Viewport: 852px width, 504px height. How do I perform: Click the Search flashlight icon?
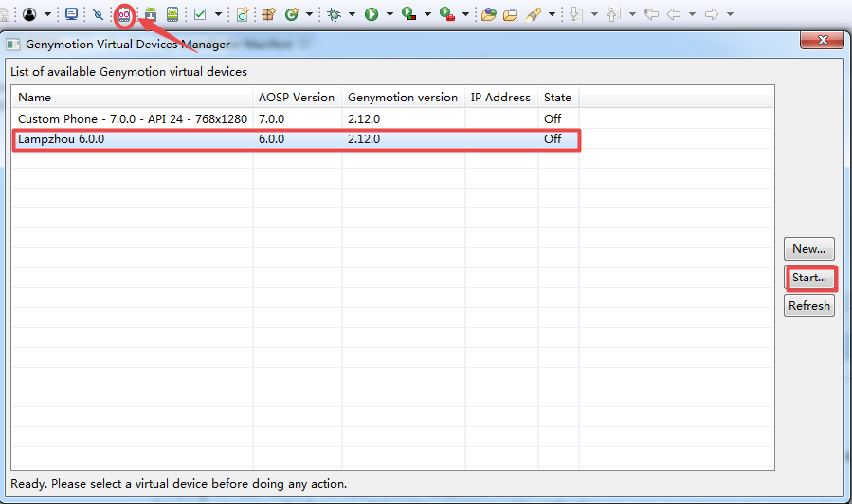coord(534,14)
